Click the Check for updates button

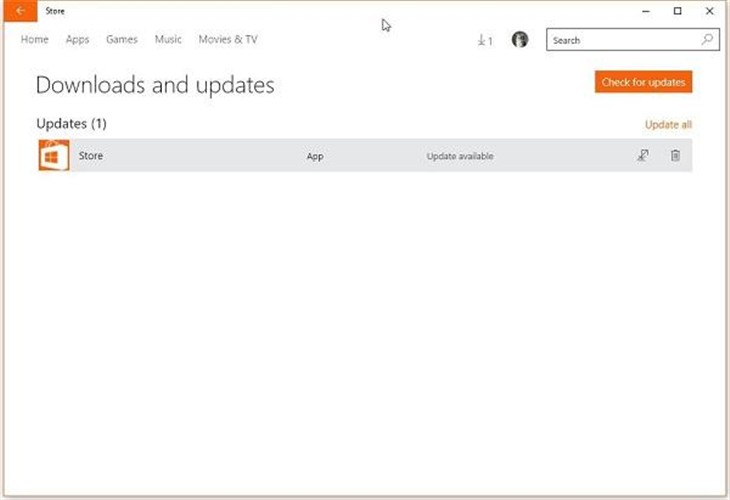(x=643, y=82)
